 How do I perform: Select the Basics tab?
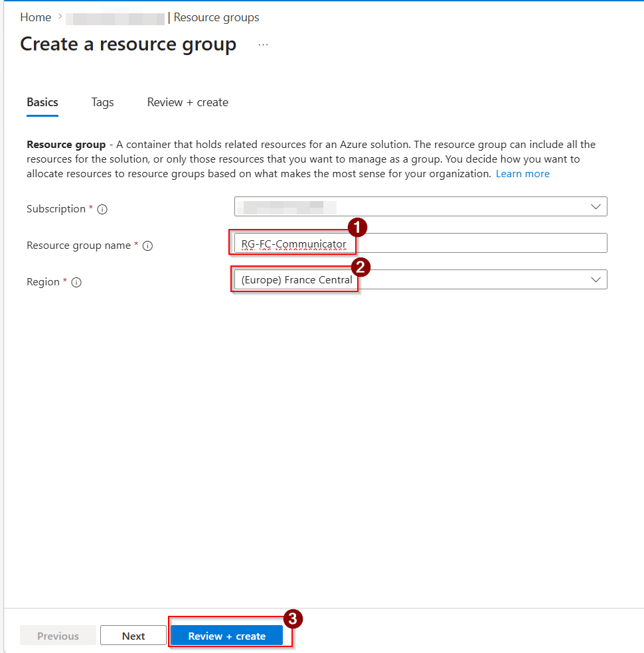click(x=42, y=102)
